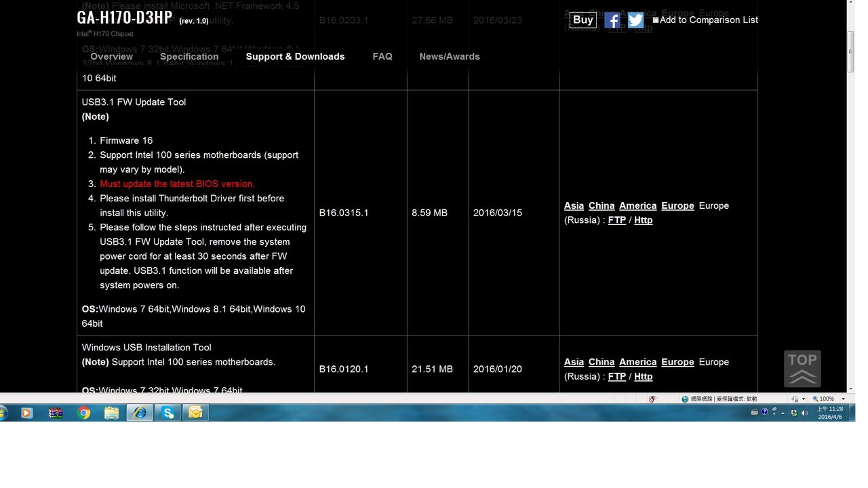Viewport: 868px width, 488px height.
Task: Go to the News/Awards tab
Action: pos(449,56)
